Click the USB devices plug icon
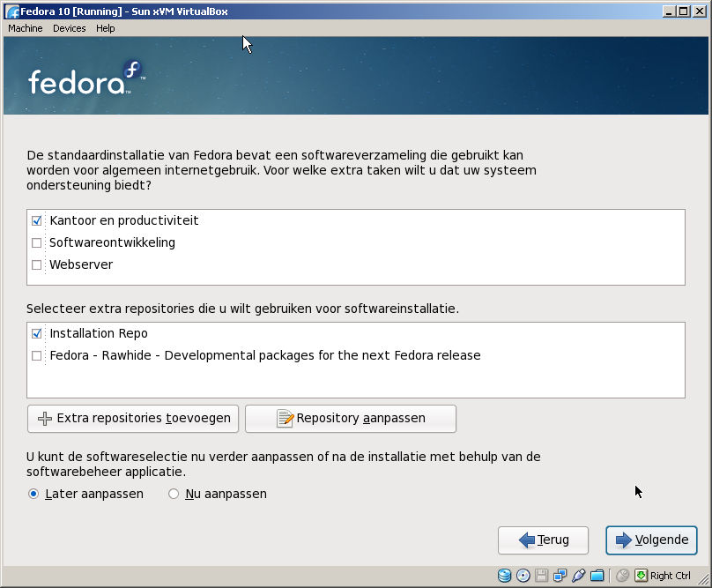Image resolution: width=712 pixels, height=588 pixels. point(578,576)
